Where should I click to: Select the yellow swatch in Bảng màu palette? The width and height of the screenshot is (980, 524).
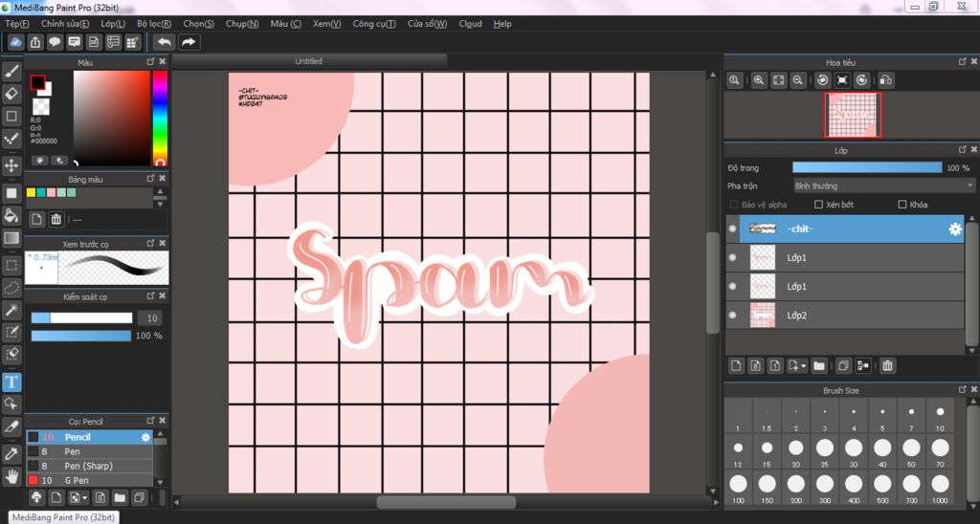(x=32, y=192)
